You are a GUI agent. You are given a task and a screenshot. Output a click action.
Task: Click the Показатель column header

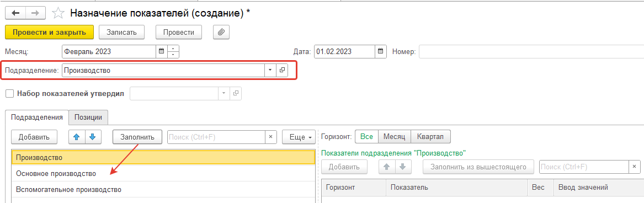[456, 188]
